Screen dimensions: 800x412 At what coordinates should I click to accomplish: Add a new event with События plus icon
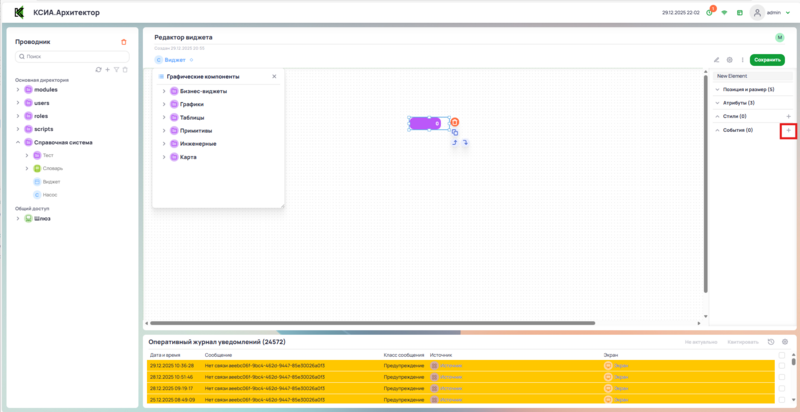tap(788, 130)
